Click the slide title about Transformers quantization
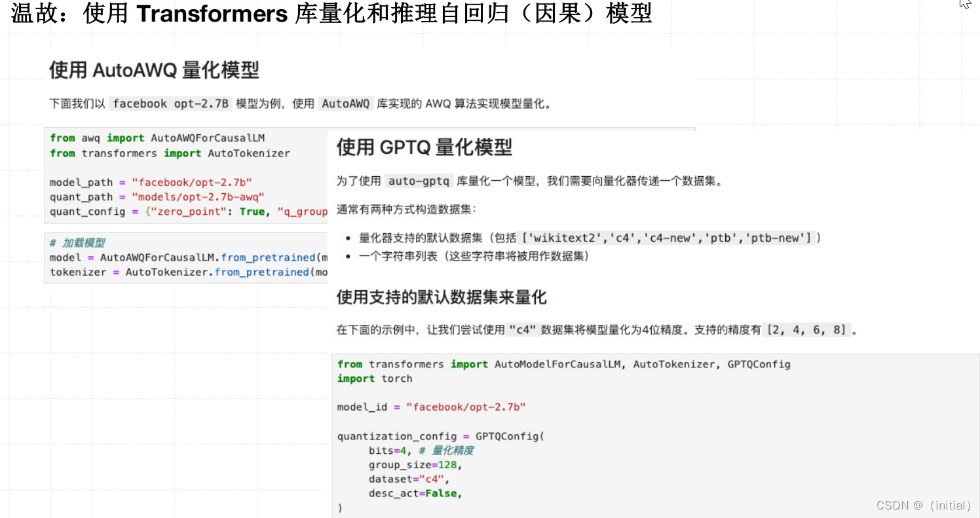980x518 pixels. click(331, 14)
